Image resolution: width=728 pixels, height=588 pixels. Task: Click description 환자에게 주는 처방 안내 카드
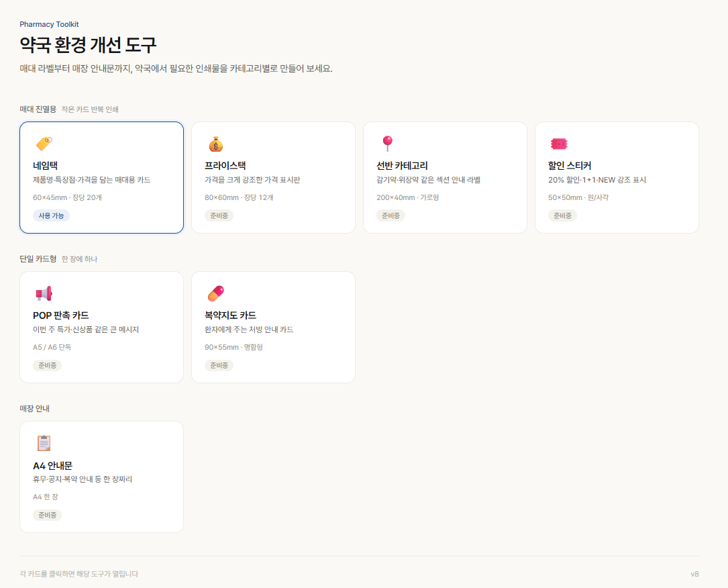[249, 330]
